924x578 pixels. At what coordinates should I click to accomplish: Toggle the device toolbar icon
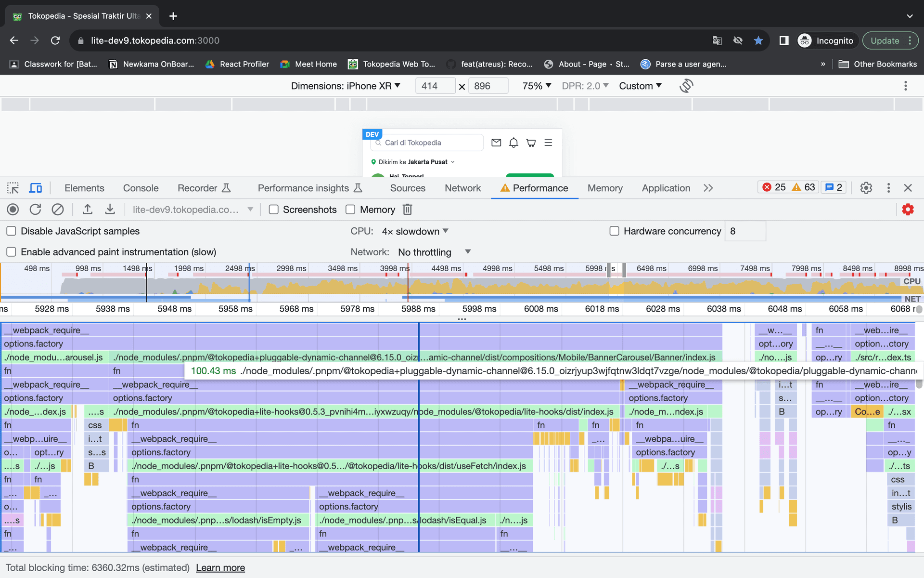(x=36, y=188)
